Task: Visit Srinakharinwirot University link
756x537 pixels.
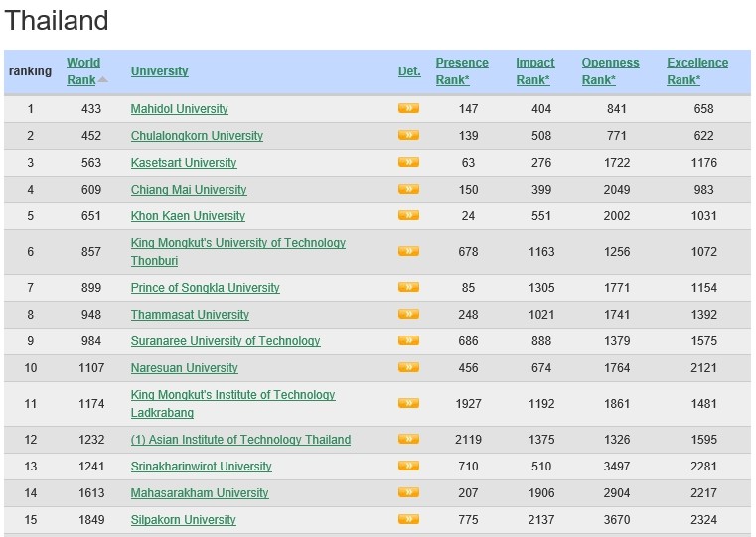Action: coord(201,467)
